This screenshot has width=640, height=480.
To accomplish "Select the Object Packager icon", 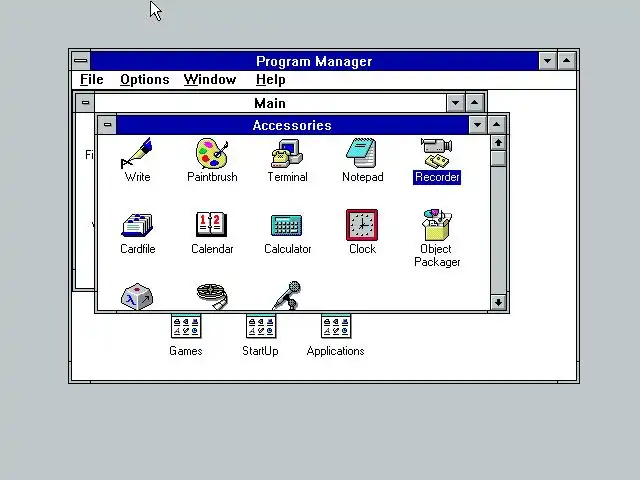I will pyautogui.click(x=437, y=225).
